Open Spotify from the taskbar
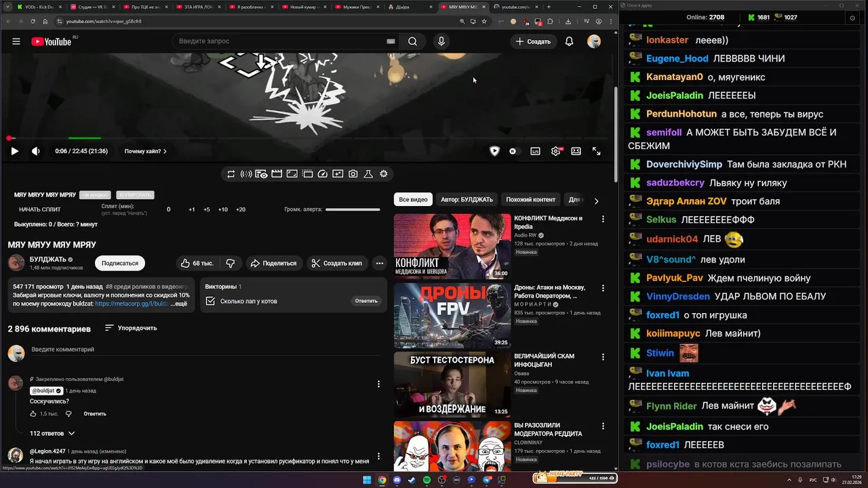Image resolution: width=868 pixels, height=488 pixels. click(x=427, y=480)
